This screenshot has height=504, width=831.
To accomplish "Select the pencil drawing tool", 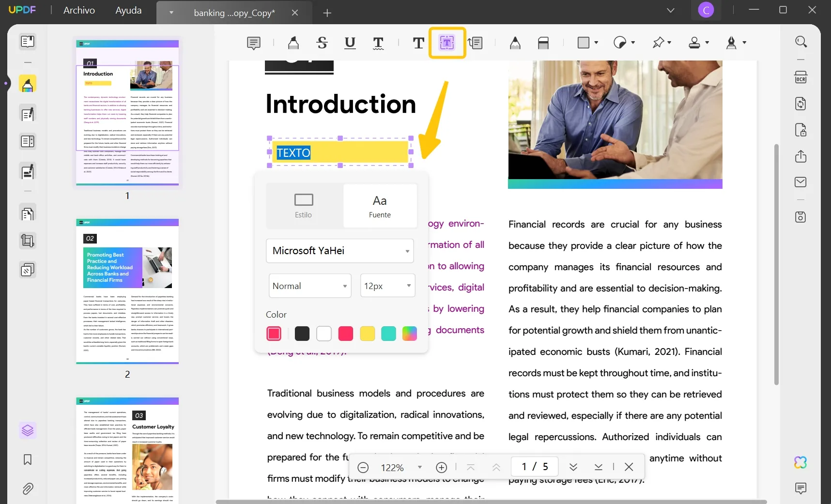I will click(515, 43).
